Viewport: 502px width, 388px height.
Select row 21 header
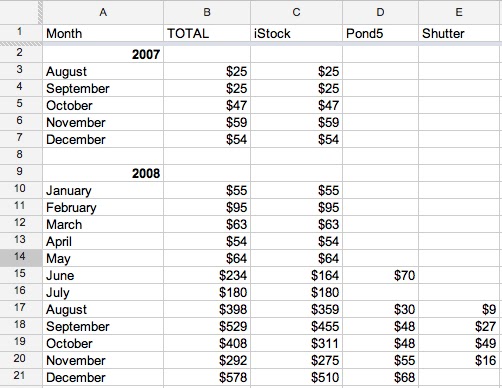(x=21, y=377)
